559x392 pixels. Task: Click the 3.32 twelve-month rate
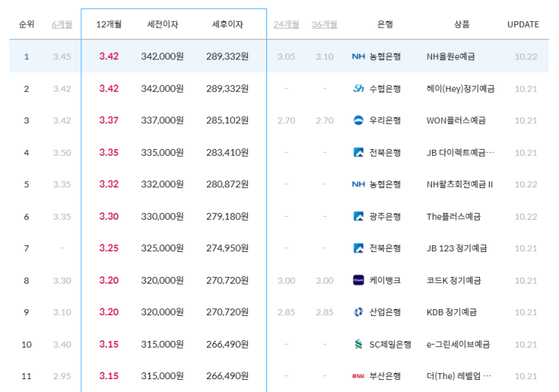(109, 184)
